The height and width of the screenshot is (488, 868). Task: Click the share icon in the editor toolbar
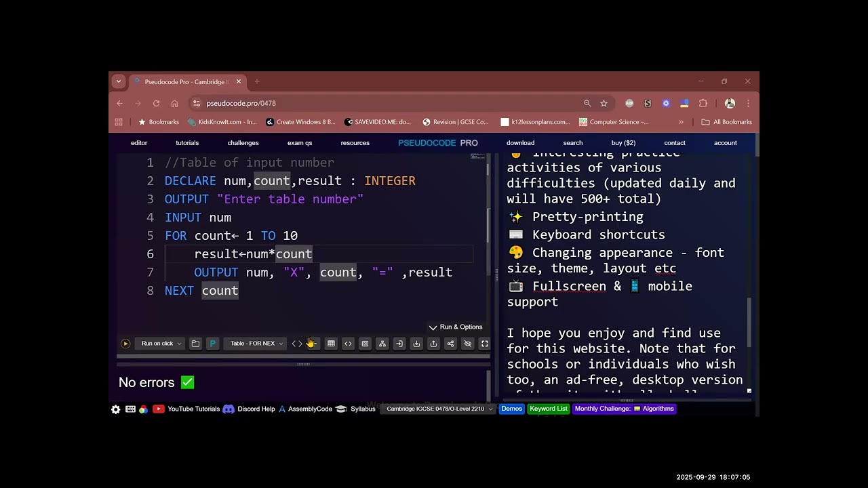tap(450, 344)
